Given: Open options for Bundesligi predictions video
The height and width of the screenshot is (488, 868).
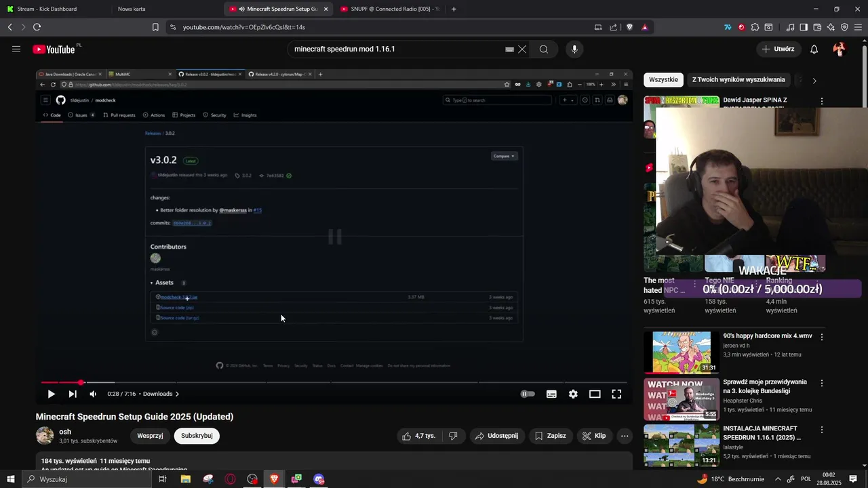Looking at the screenshot, I should pos(822,383).
